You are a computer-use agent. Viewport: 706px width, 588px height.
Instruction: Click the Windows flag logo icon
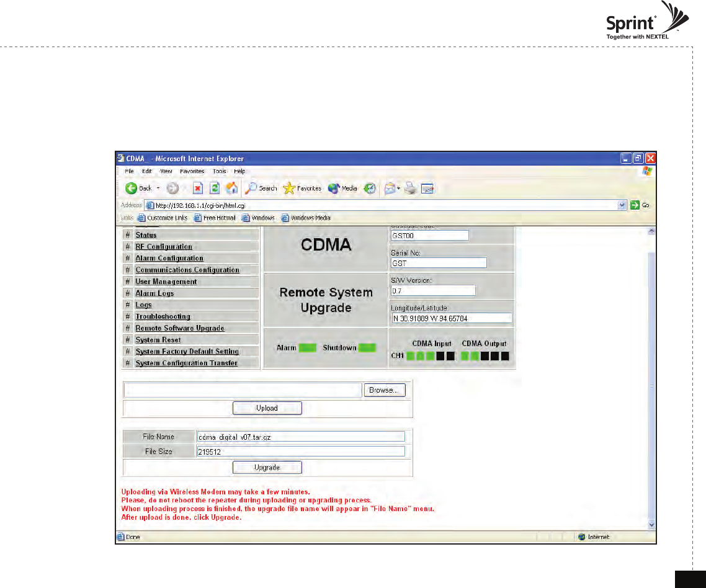tap(647, 171)
